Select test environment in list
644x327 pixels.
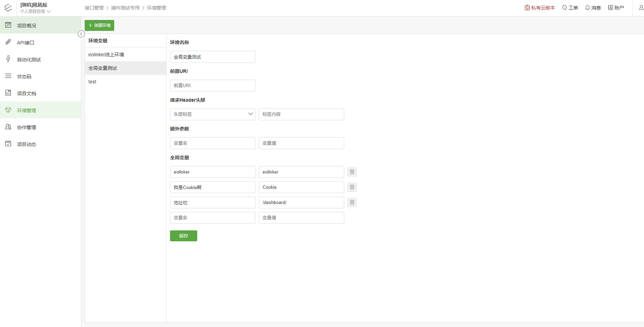click(125, 82)
